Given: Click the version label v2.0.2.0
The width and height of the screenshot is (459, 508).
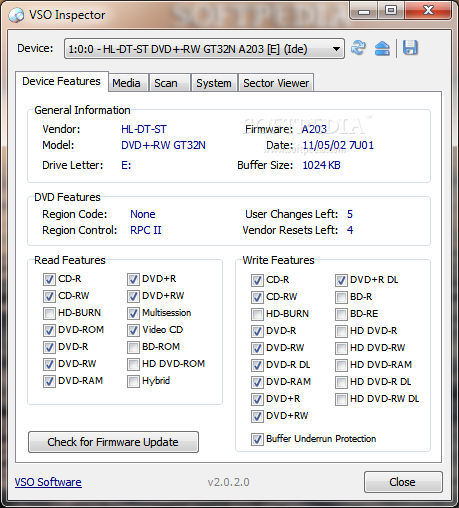Looking at the screenshot, I should pos(228,482).
